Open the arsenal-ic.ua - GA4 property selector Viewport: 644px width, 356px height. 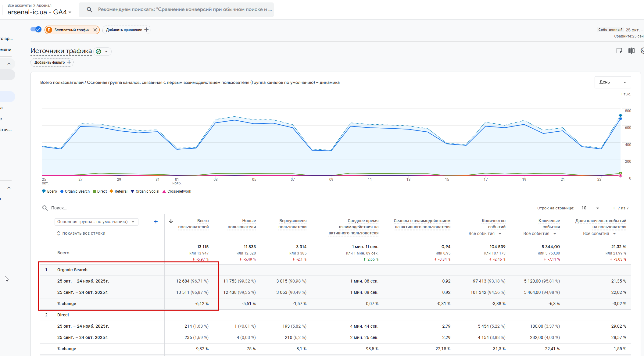(40, 12)
